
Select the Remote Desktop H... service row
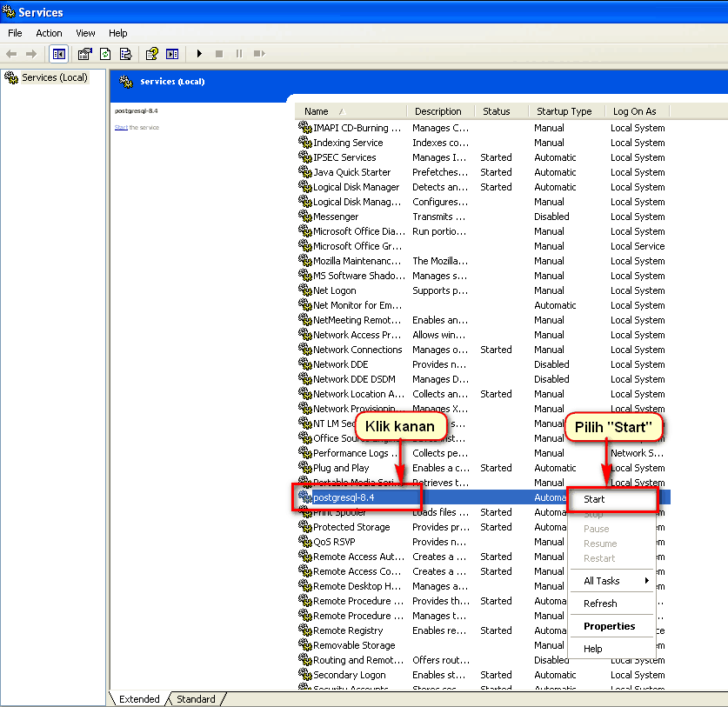pyautogui.click(x=483, y=586)
